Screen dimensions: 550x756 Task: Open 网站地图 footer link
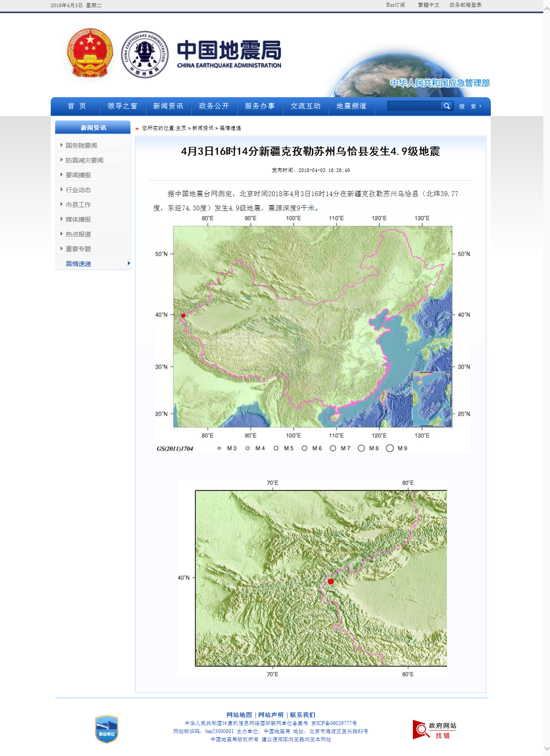pos(239,715)
